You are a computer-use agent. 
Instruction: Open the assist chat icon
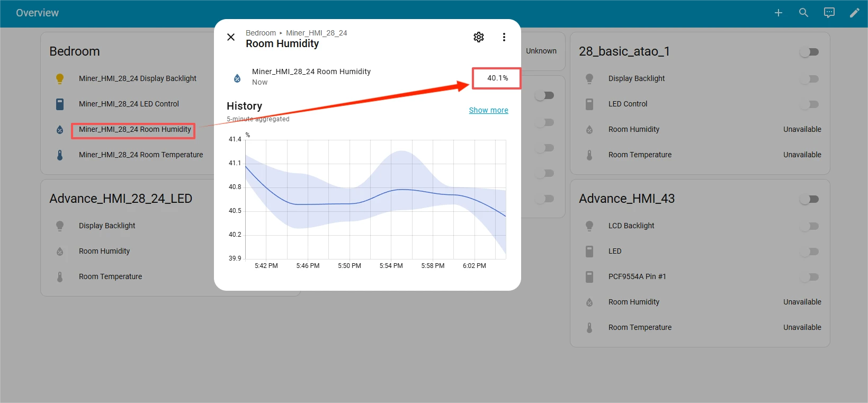click(x=829, y=13)
